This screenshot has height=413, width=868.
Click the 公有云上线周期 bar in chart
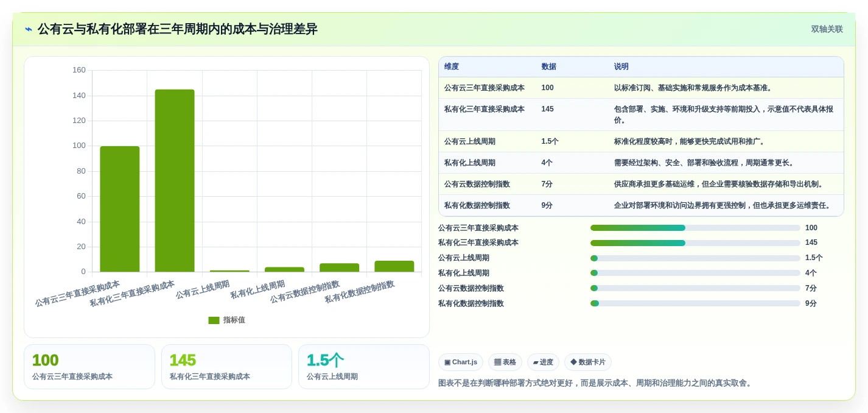(x=229, y=271)
